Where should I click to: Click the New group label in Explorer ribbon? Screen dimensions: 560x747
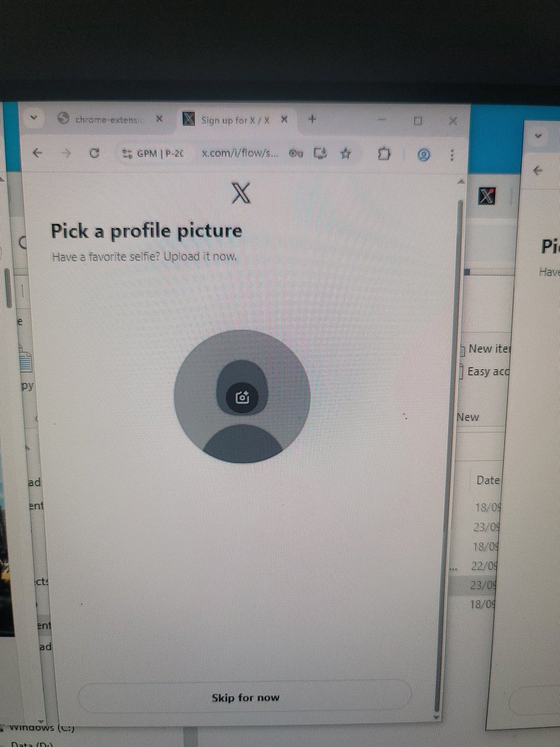468,417
